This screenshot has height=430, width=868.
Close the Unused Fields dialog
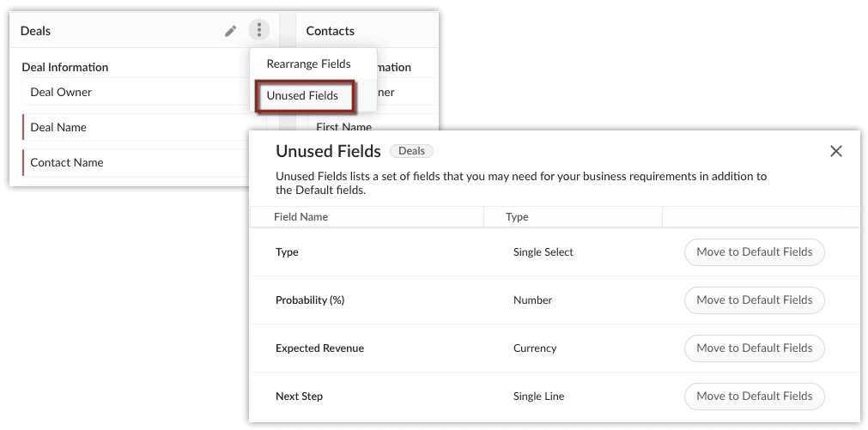pos(835,151)
